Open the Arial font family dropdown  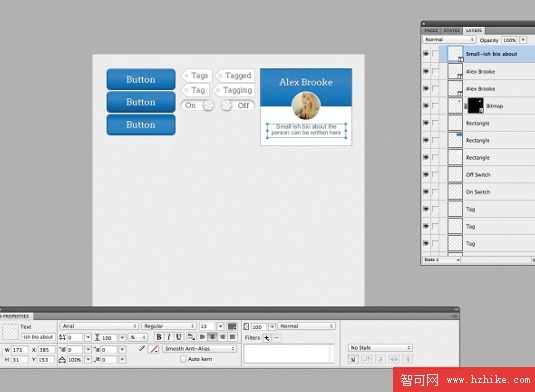point(99,326)
